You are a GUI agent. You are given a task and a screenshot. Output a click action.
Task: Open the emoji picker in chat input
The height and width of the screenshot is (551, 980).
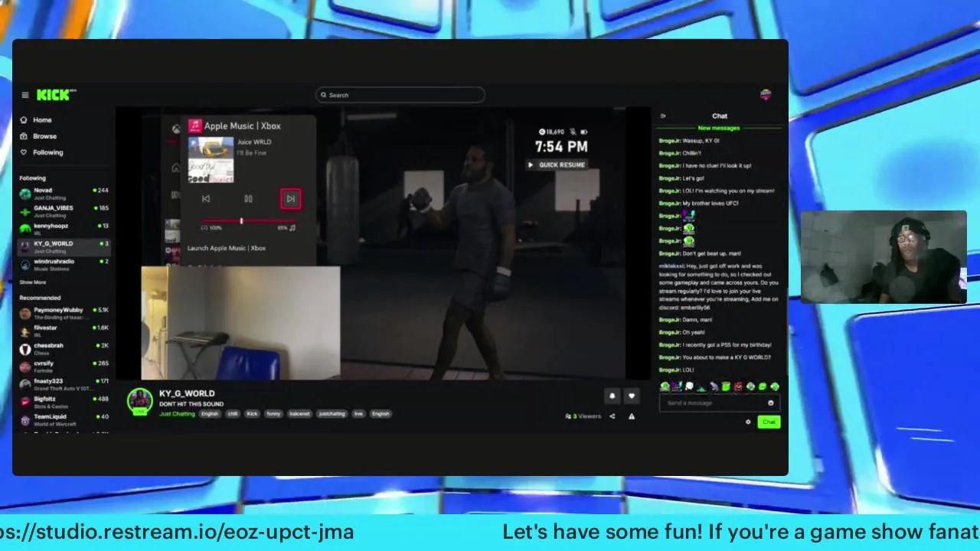tap(770, 403)
